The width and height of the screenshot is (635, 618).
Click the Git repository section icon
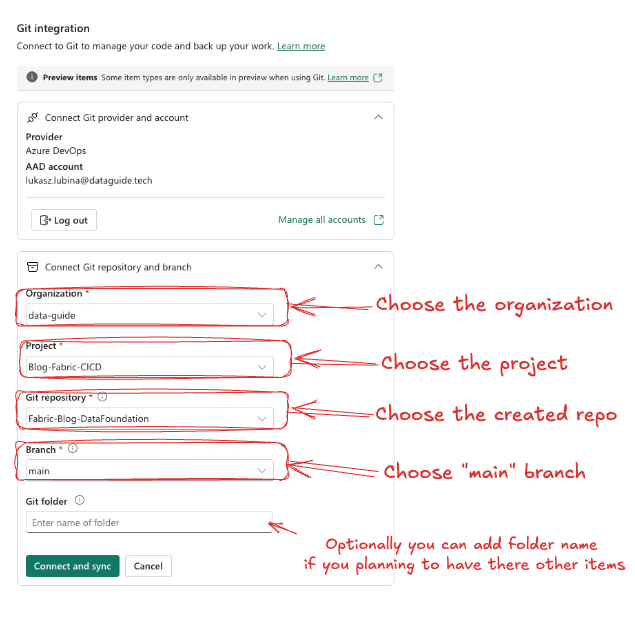coord(33,267)
